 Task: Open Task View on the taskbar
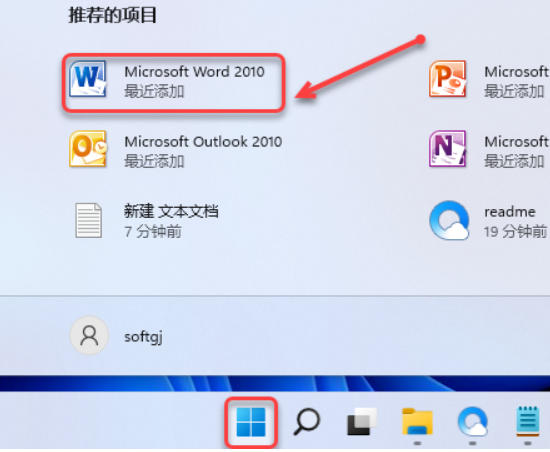point(362,421)
